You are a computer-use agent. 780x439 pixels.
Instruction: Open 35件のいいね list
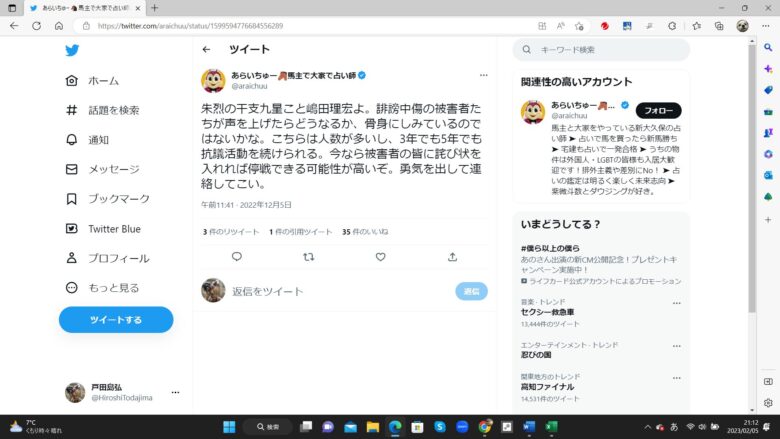(365, 232)
